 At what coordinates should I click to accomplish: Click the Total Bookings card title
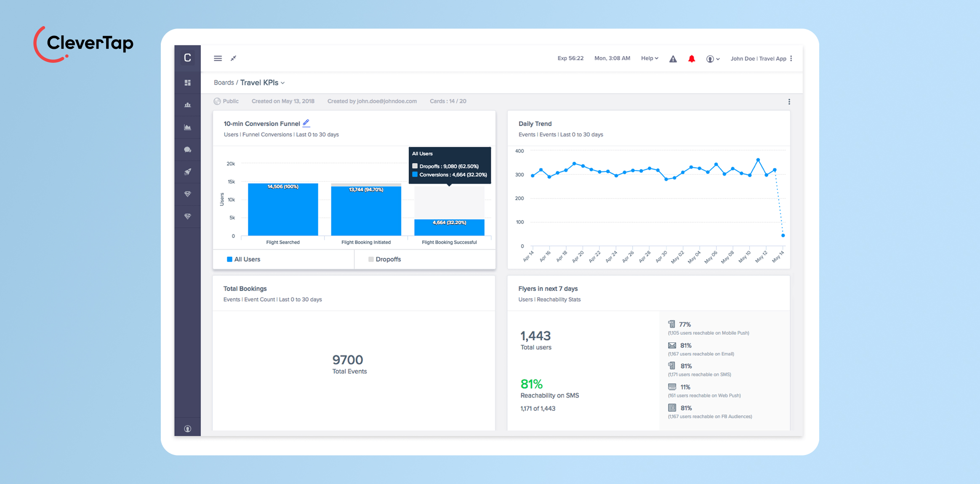[245, 289]
